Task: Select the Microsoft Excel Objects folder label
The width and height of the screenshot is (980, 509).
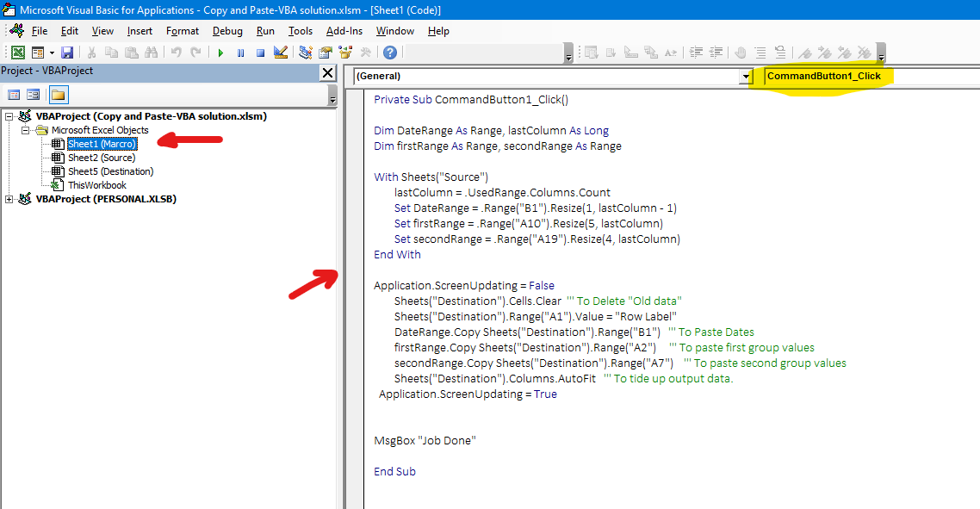Action: click(100, 130)
